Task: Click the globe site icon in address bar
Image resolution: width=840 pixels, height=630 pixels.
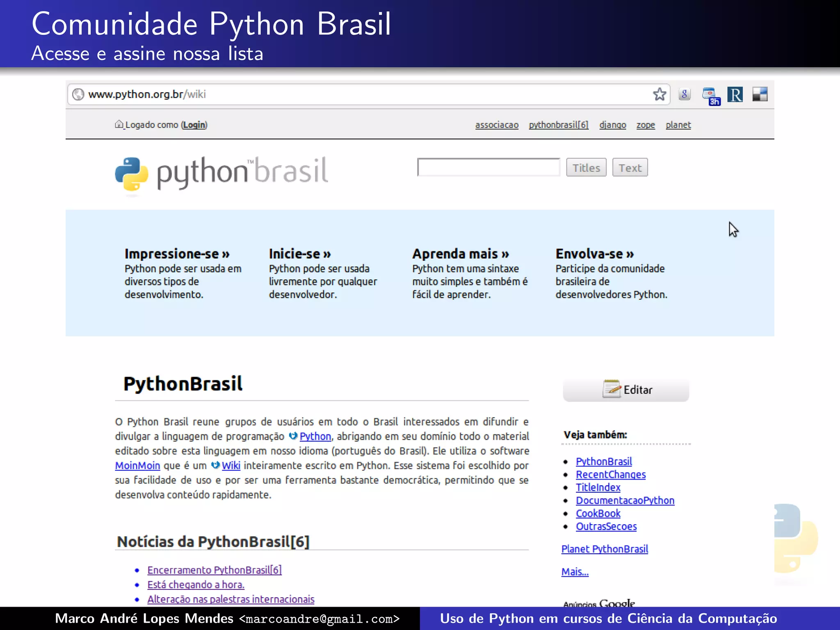Action: point(78,95)
